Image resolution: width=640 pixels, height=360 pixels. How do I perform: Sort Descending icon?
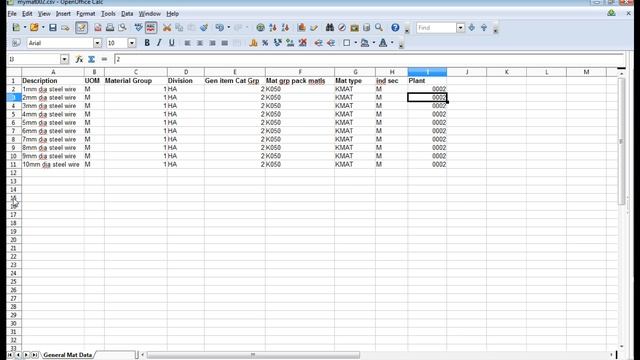point(285,28)
